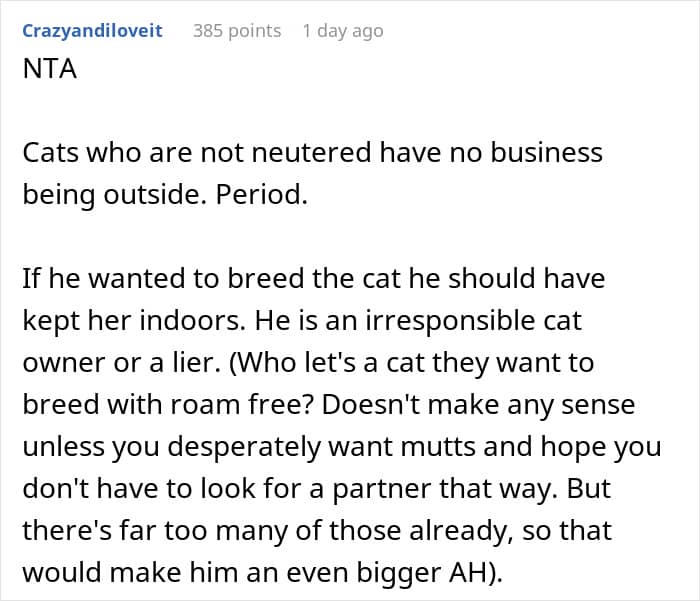Click the line starting "If he wanted to breed"
Screen dimensions: 700x601
point(313,278)
